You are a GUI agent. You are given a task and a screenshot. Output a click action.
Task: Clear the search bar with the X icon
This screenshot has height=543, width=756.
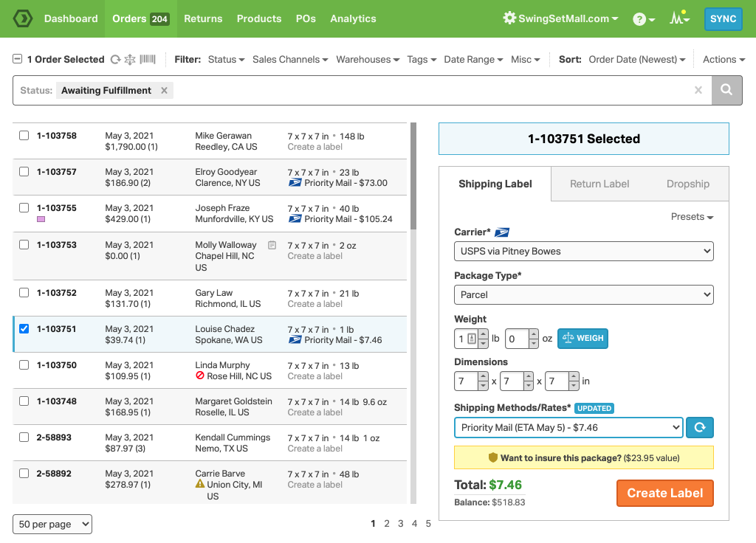coord(698,90)
